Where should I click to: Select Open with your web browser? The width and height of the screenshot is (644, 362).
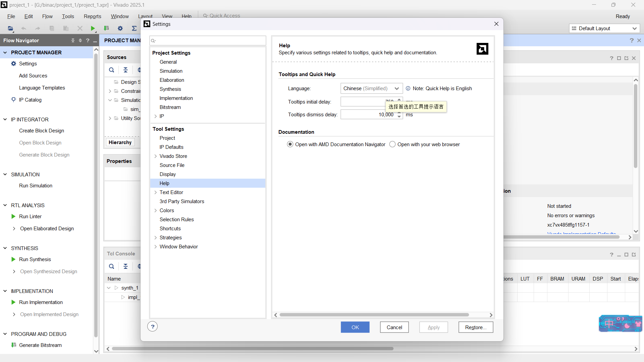(x=392, y=144)
